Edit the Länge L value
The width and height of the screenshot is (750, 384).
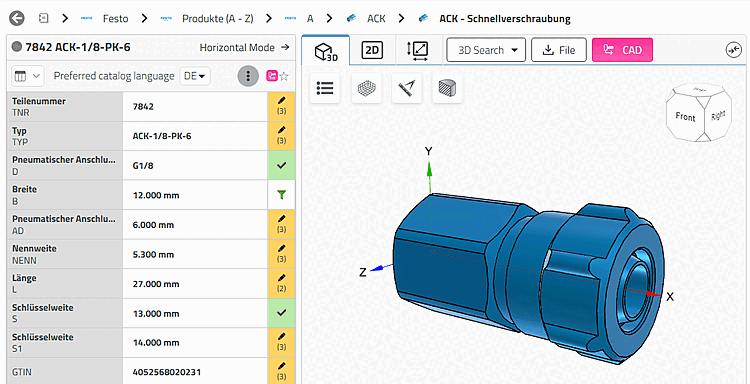[x=281, y=284]
